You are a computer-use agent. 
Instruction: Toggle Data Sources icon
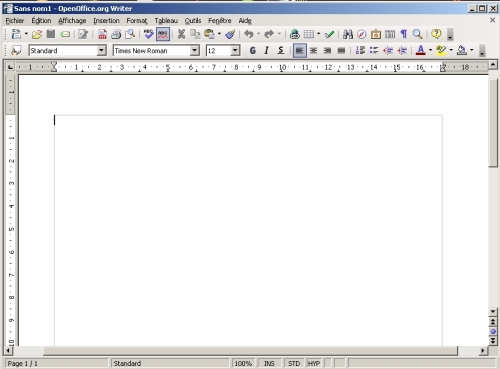(390, 34)
